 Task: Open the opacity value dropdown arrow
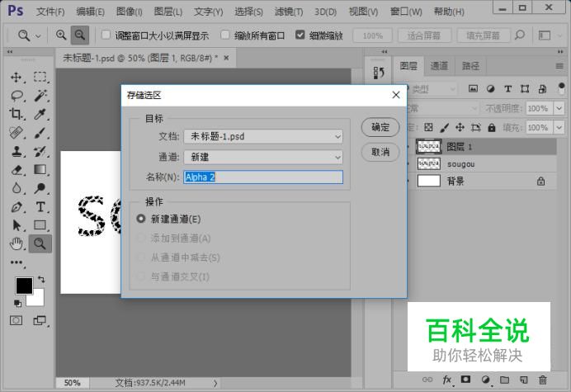[559, 108]
